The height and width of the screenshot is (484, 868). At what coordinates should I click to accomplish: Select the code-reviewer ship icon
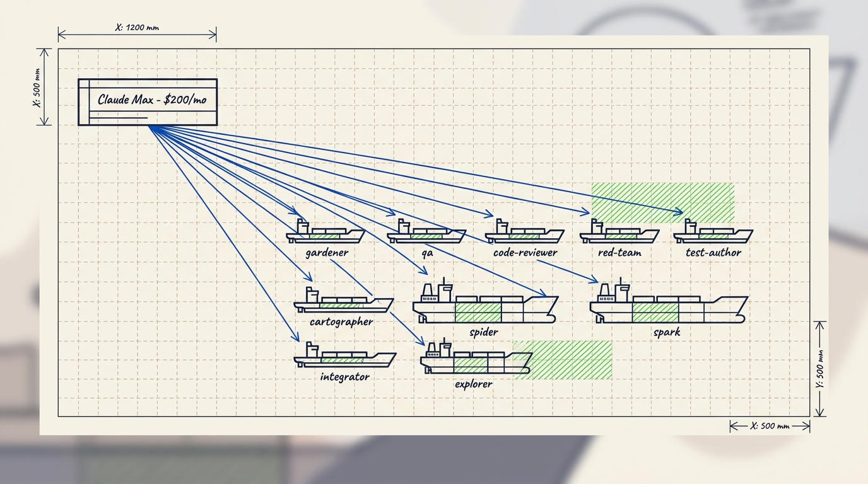click(525, 232)
